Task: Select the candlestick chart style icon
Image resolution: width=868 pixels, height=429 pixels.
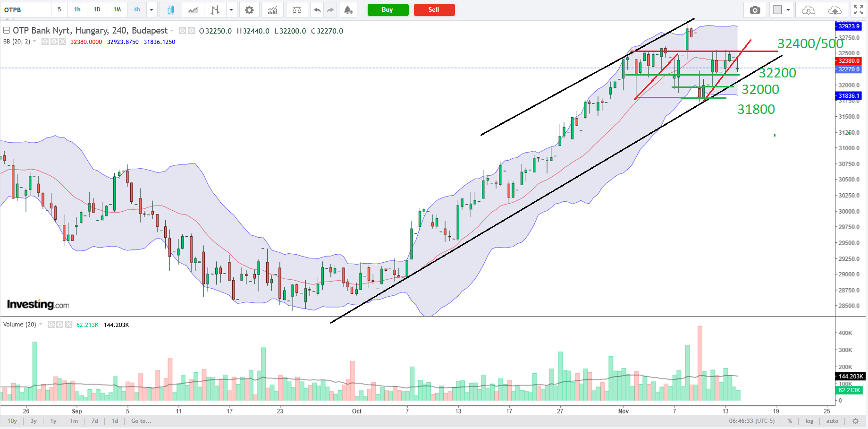Action: (x=170, y=10)
